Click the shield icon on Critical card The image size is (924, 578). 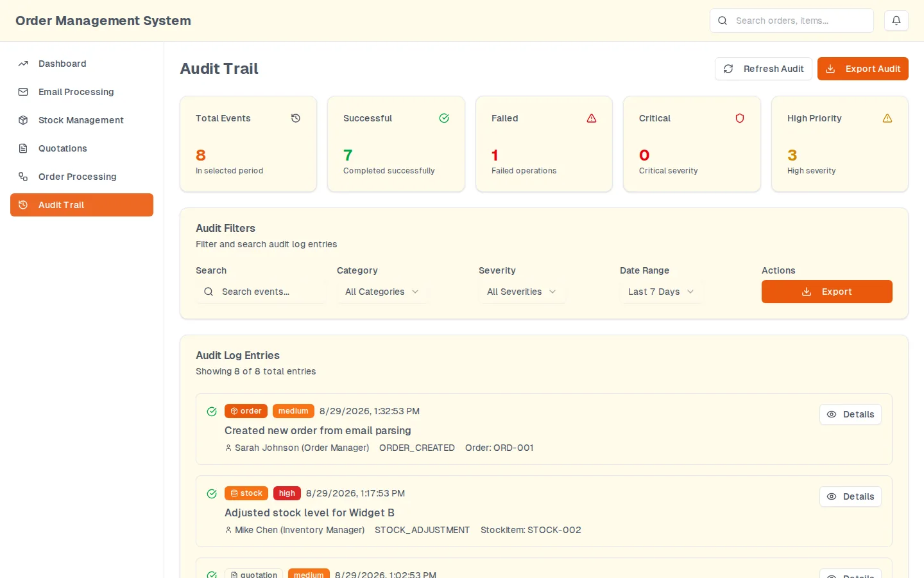tap(740, 118)
